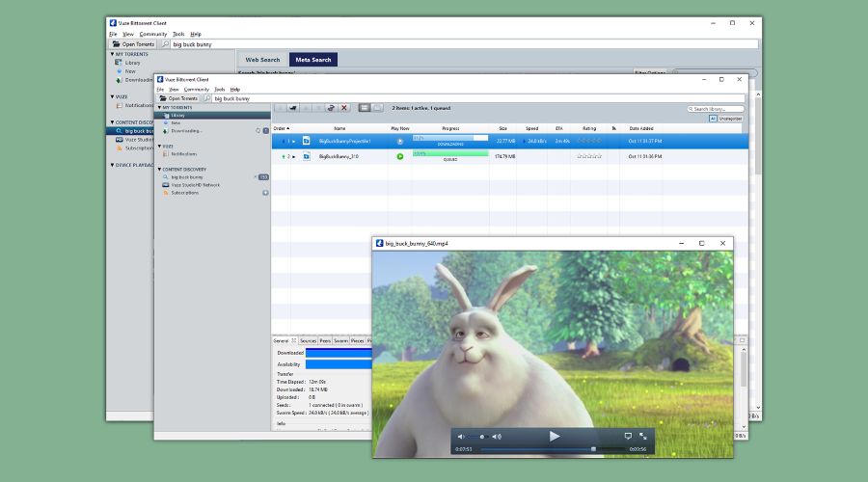Select the Uncategorized filter button
The width and height of the screenshot is (868, 482).
(730, 119)
